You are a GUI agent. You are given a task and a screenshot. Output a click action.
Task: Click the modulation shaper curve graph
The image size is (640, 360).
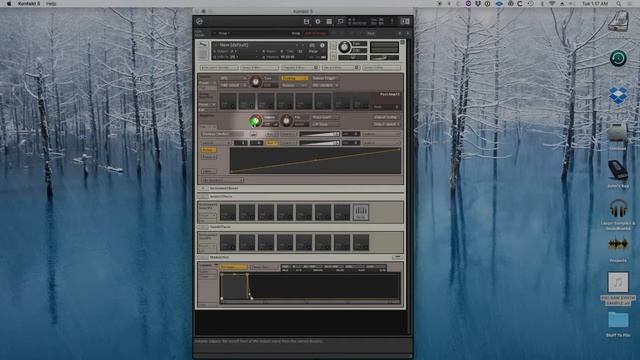click(315, 161)
